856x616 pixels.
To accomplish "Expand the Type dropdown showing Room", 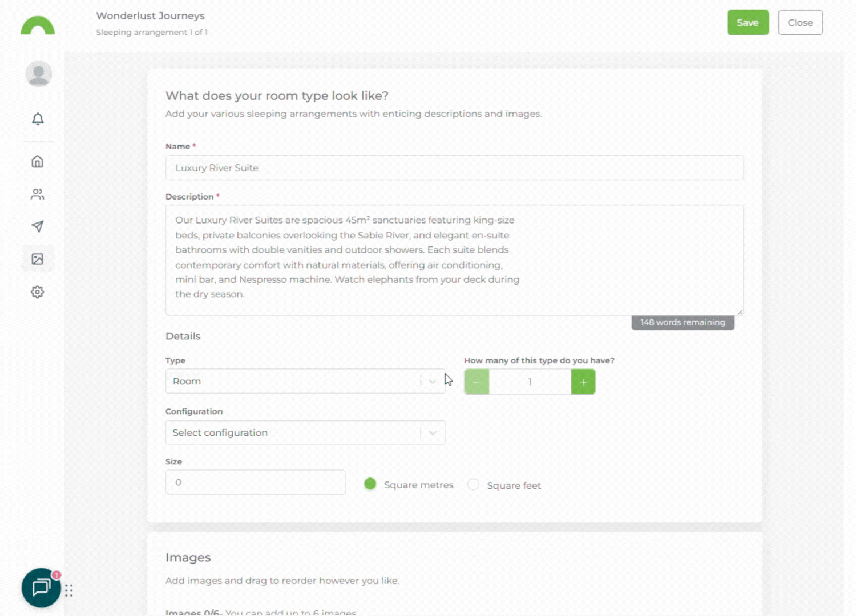I will pos(305,382).
